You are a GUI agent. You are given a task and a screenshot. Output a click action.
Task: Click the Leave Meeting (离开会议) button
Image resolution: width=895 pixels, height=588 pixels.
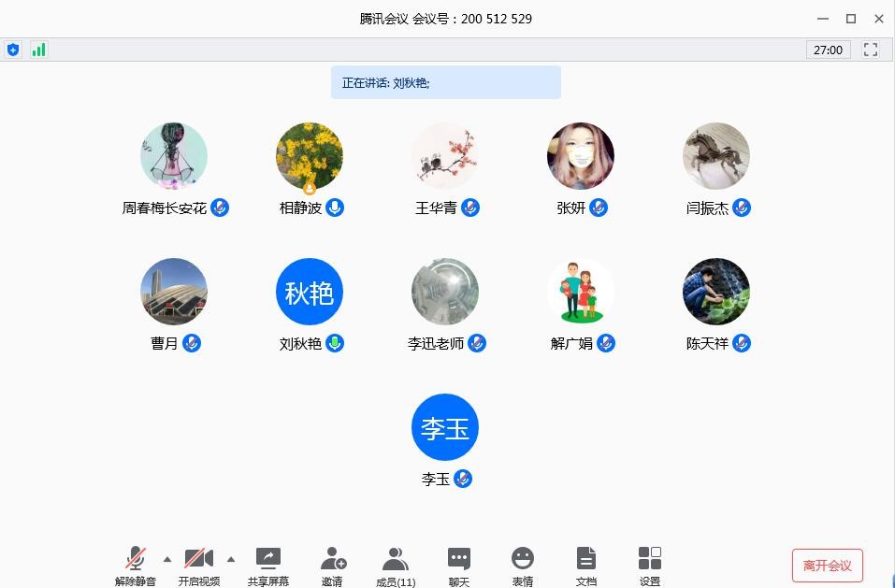(x=827, y=566)
